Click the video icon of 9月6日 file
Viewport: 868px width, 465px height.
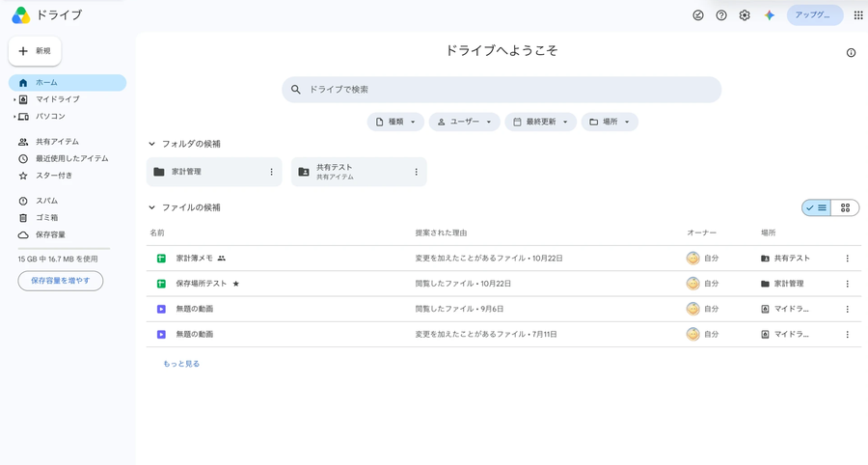pos(161,309)
